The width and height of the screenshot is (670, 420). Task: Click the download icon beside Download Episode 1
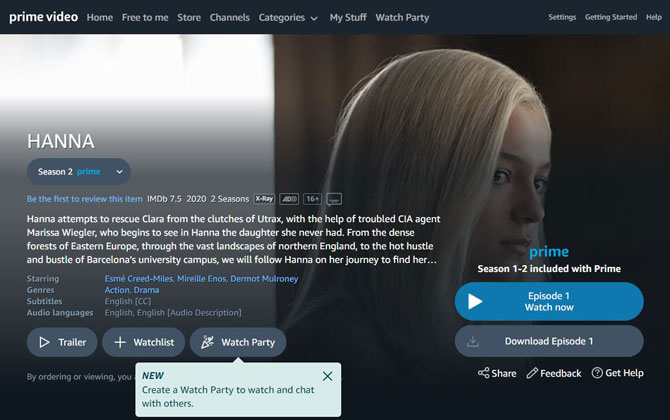[x=473, y=341]
